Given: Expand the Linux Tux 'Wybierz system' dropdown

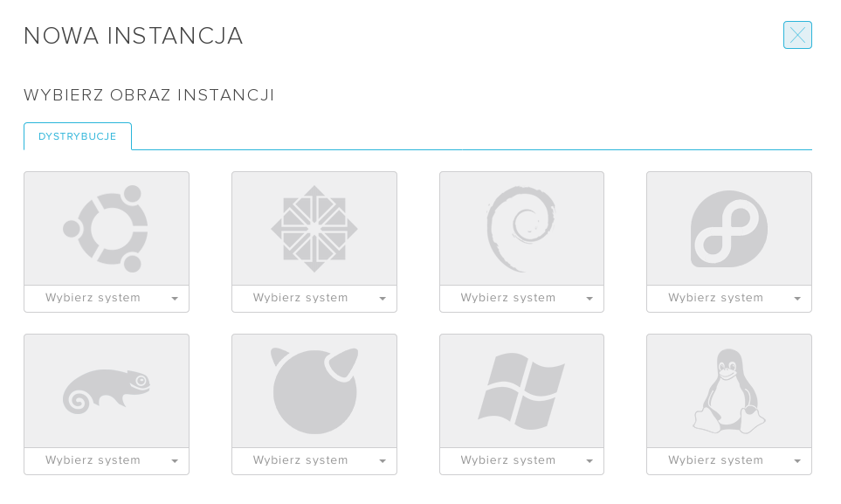Looking at the screenshot, I should (729, 461).
